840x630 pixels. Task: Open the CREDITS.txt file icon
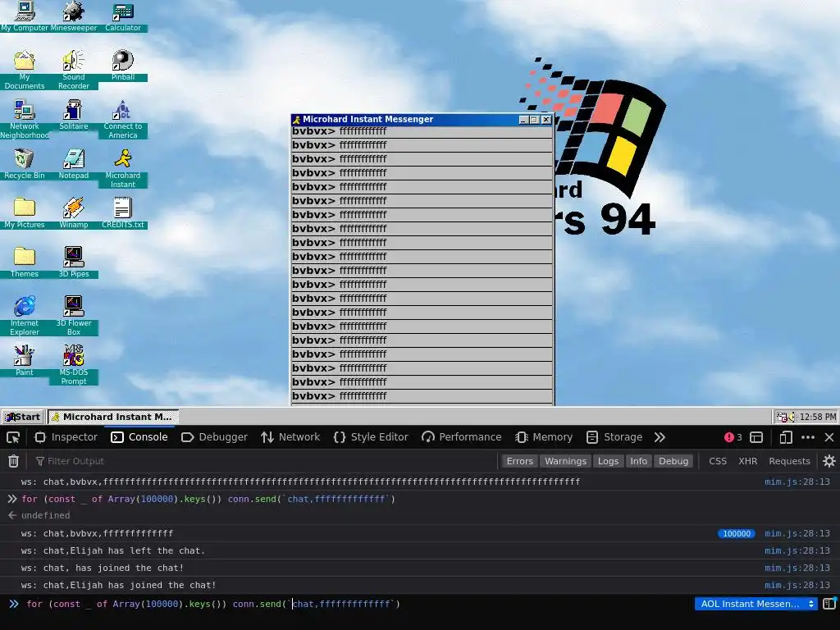(123, 213)
